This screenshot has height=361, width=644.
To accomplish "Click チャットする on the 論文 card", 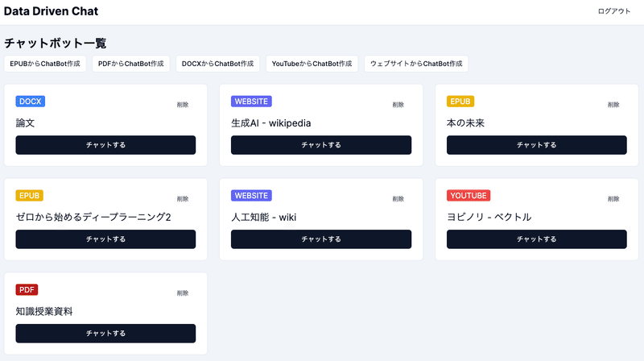I will pyautogui.click(x=105, y=145).
